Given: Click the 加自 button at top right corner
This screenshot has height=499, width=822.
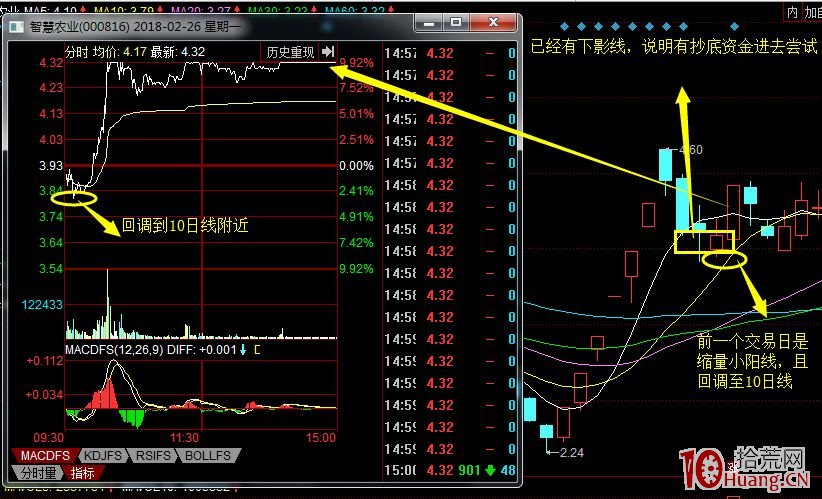Looking at the screenshot, I should point(813,12).
